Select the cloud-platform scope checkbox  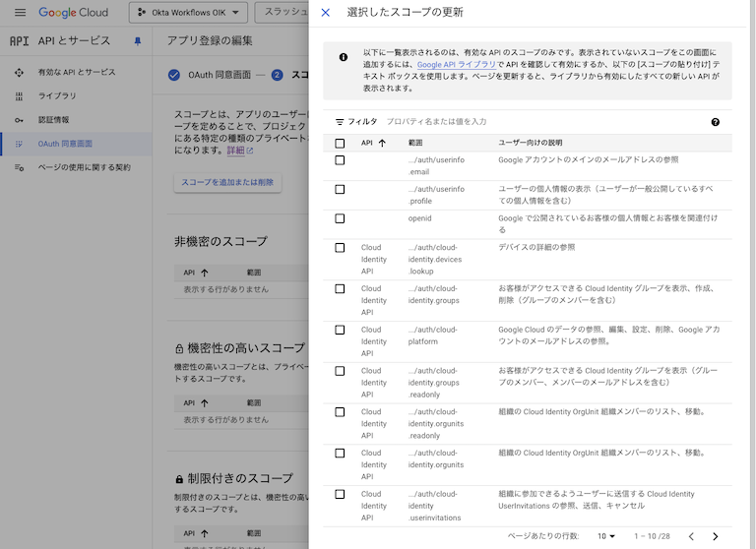tap(340, 330)
